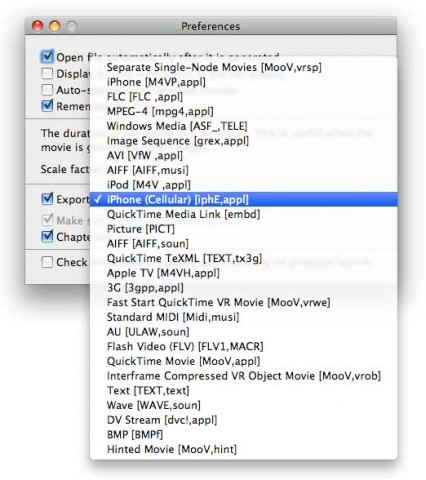Choose Fast Start QuickTime VR Movie
Viewport: 426px width, 480px height.
[243, 302]
